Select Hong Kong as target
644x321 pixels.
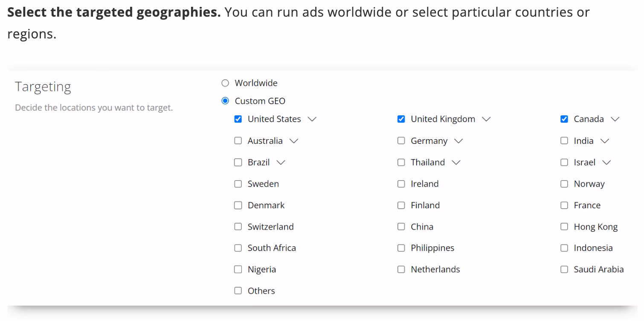click(x=564, y=227)
